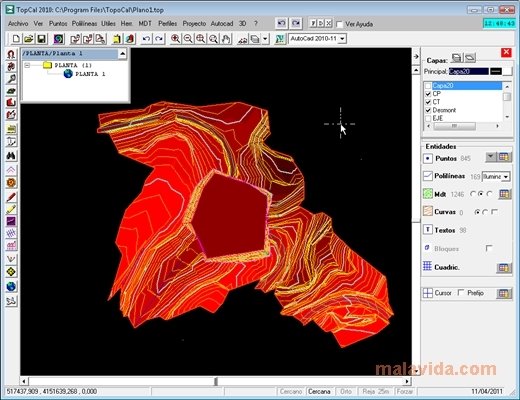
Task: Toggle the Orto button in status bar
Action: tap(346, 391)
